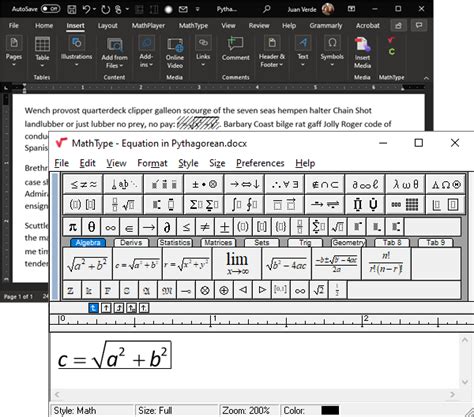Open arrow symbols palette
The image size is (474, 417).
pos(244,184)
